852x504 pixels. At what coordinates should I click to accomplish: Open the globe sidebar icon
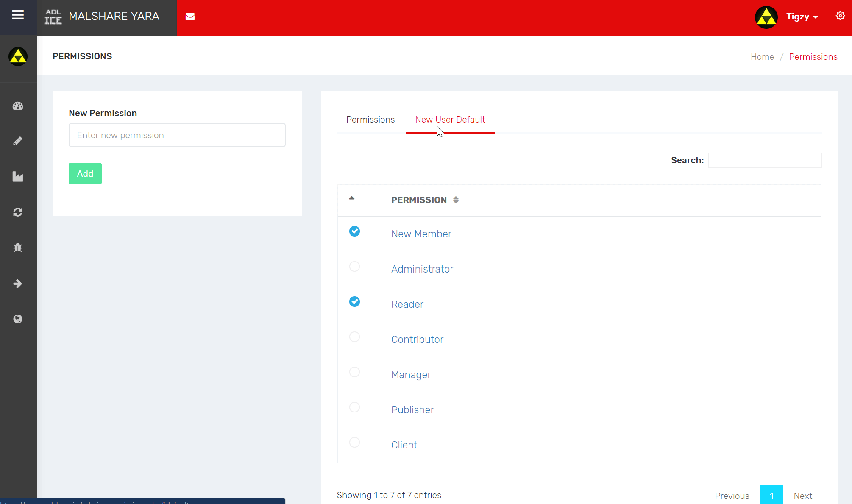(x=18, y=319)
